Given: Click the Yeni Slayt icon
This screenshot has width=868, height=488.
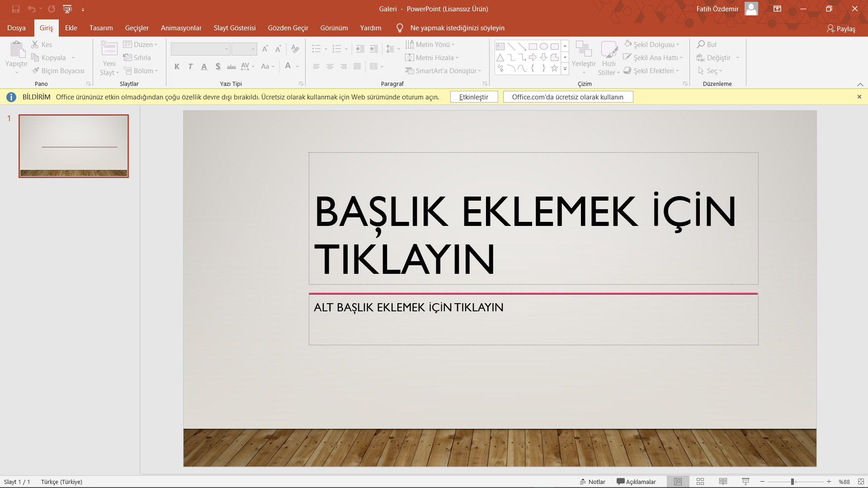Looking at the screenshot, I should coord(109,49).
